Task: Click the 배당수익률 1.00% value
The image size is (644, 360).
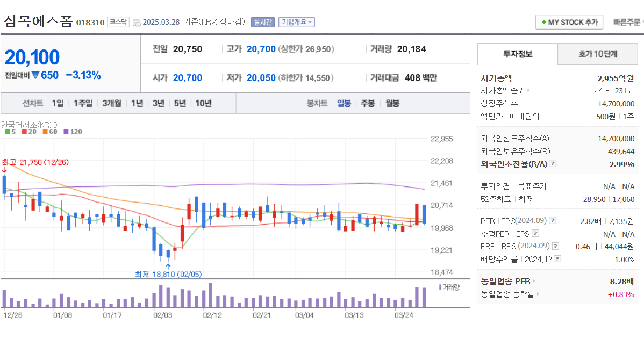Action: click(624, 260)
